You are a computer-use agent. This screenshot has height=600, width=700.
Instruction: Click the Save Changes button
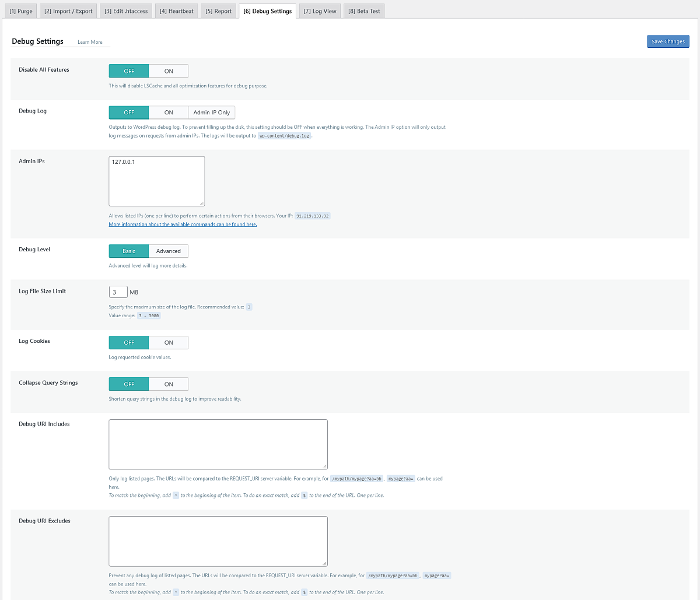pyautogui.click(x=668, y=41)
